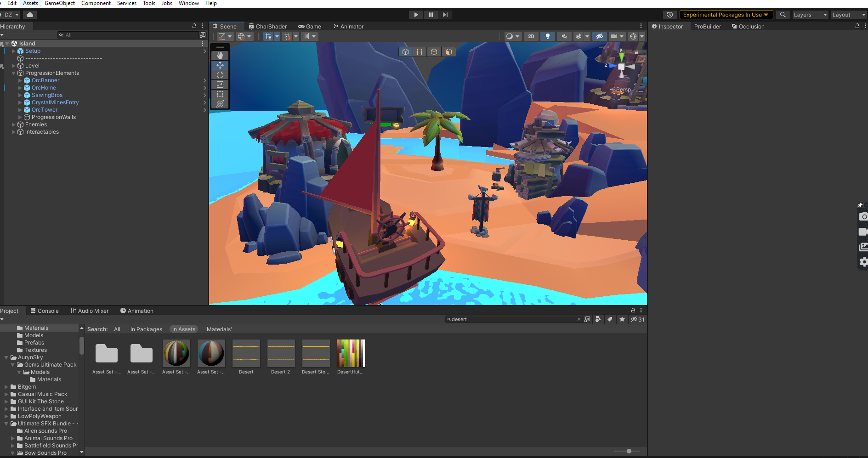
Task: Collapse the ProgressionElements hierarchy node
Action: pos(13,73)
